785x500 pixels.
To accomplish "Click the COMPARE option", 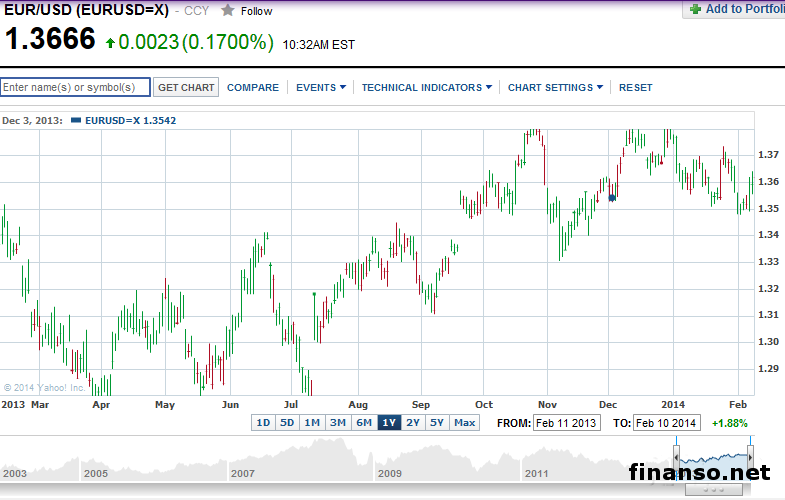I will pyautogui.click(x=253, y=88).
